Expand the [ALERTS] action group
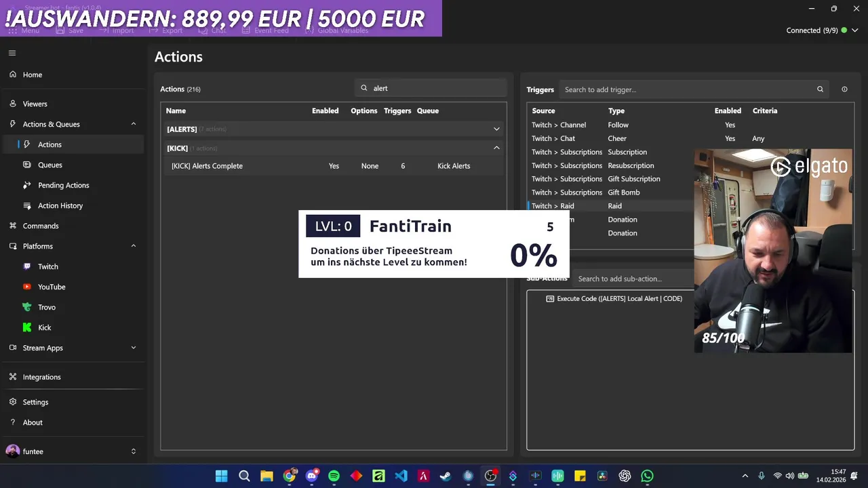 click(x=496, y=129)
